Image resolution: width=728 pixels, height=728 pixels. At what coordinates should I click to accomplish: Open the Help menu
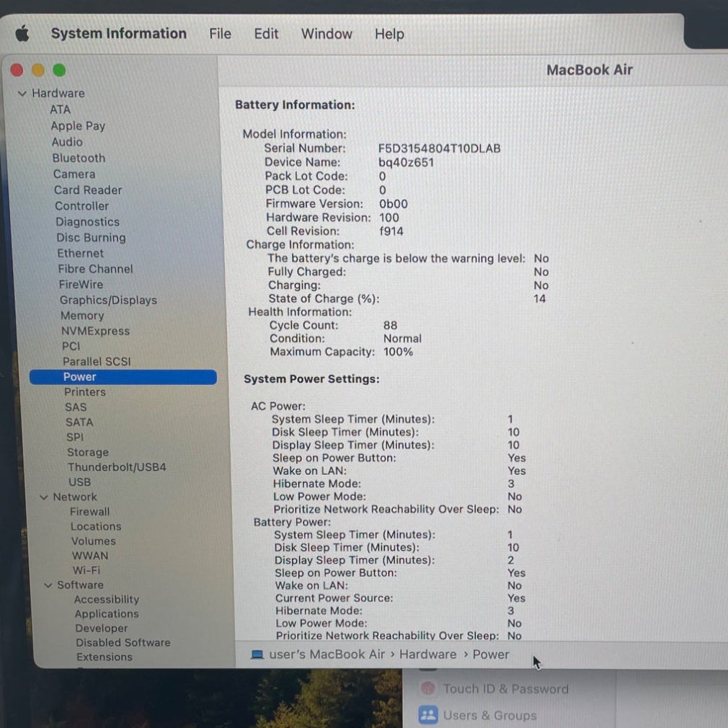coord(389,35)
